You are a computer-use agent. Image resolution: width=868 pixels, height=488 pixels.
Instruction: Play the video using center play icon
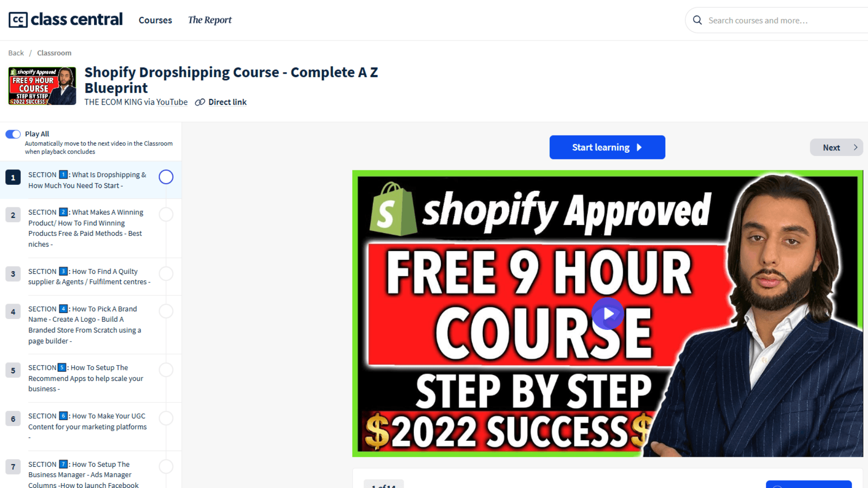coord(608,314)
